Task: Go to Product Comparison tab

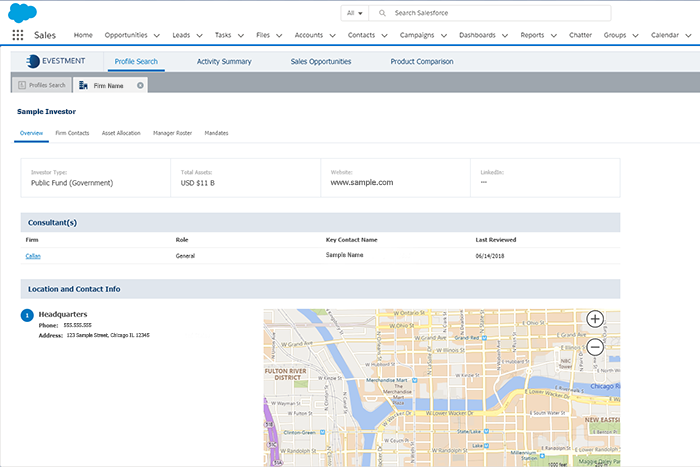Action: click(x=421, y=61)
